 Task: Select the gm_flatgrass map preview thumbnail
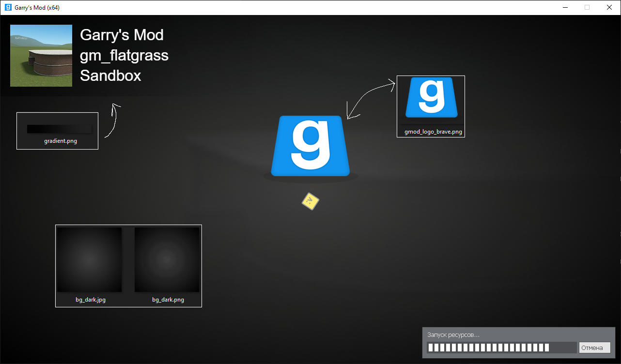pos(41,56)
